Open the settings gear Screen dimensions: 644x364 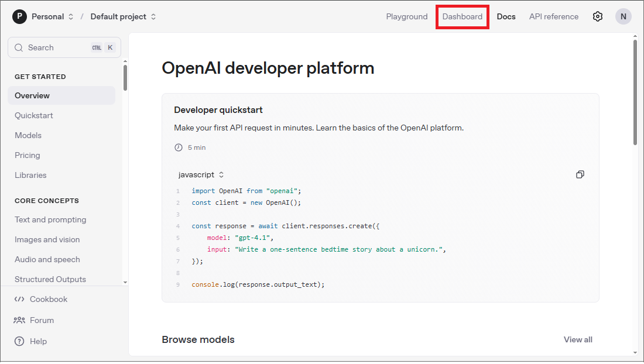[x=598, y=16]
